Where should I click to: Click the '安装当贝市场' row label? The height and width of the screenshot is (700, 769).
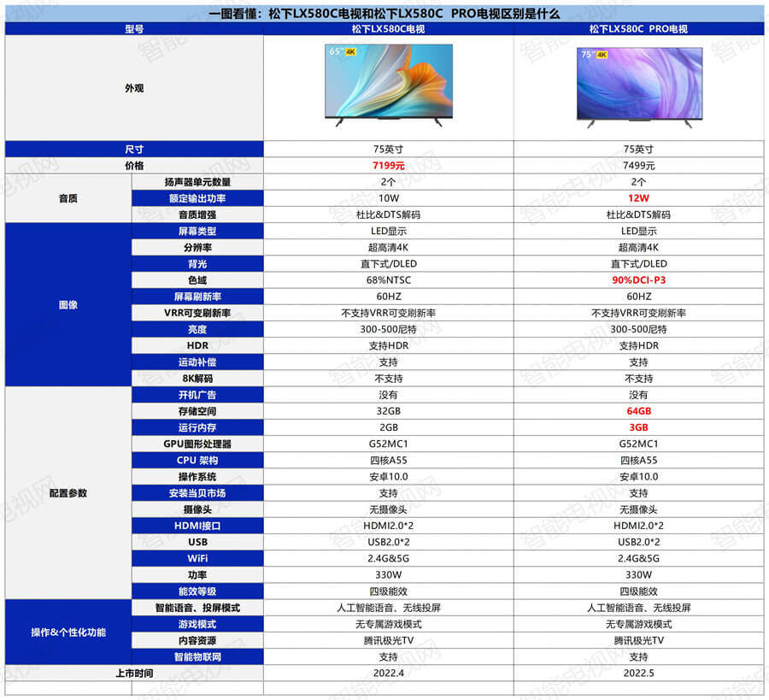click(197, 493)
